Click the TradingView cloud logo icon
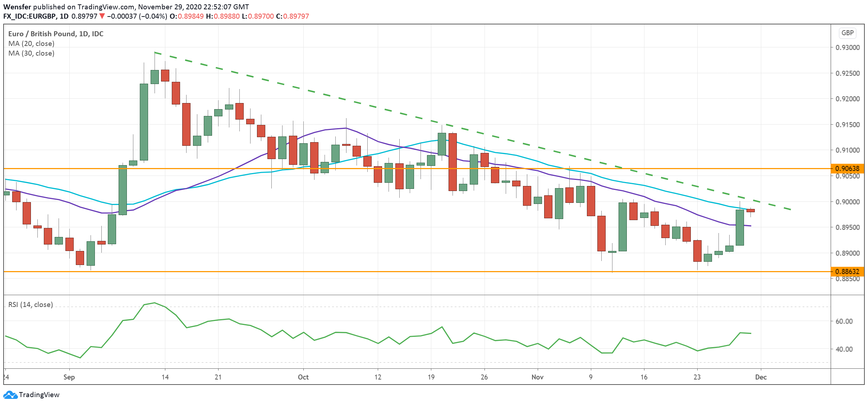Screen dimensions: 868x405 10,395
